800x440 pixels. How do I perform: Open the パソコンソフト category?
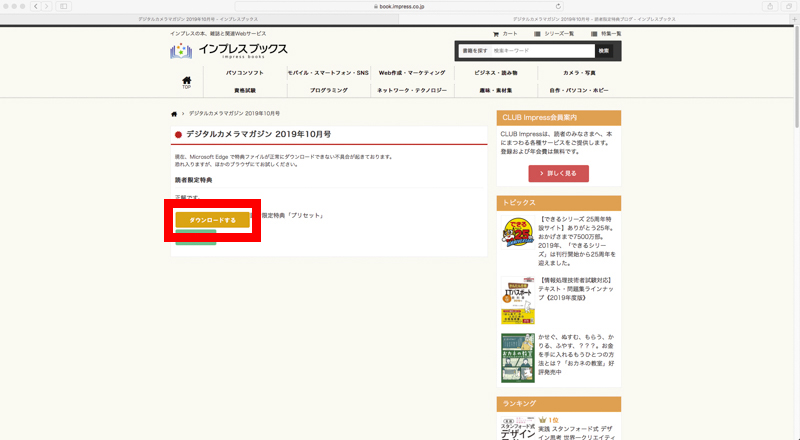[x=245, y=73]
